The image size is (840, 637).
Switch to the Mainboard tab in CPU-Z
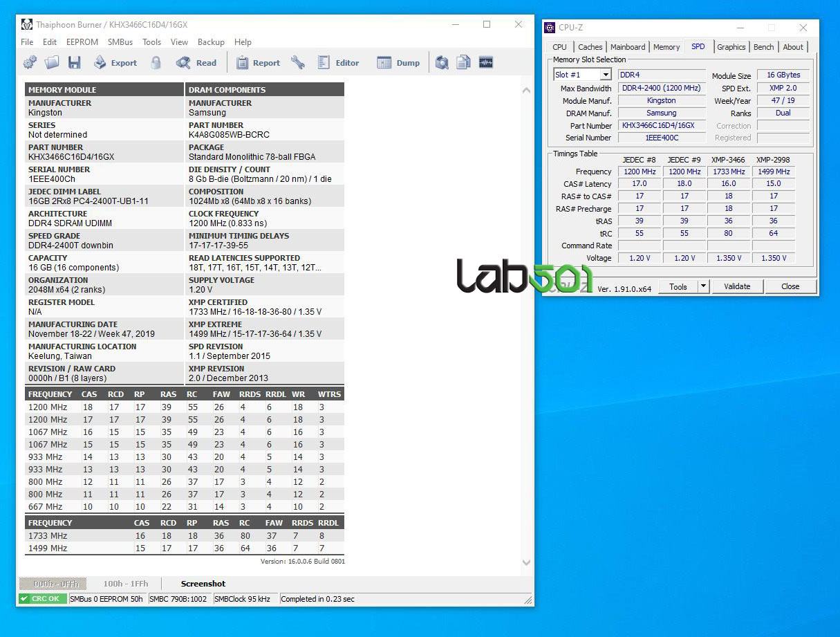tap(628, 47)
